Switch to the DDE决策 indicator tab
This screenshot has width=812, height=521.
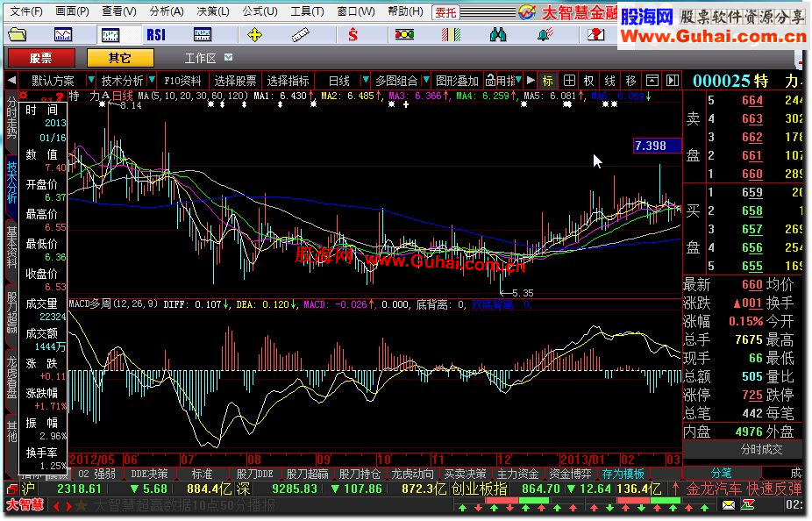pyautogui.click(x=149, y=474)
